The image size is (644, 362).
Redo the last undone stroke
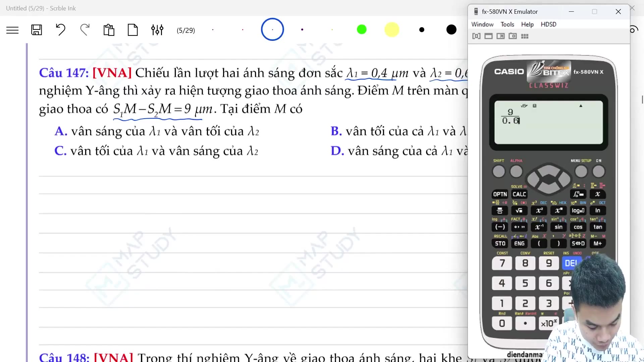[x=85, y=30]
